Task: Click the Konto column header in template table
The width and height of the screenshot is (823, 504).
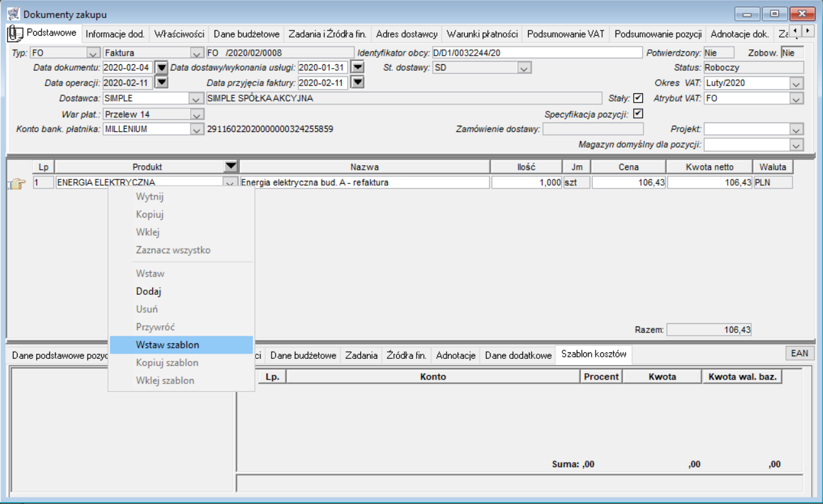Action: click(433, 376)
